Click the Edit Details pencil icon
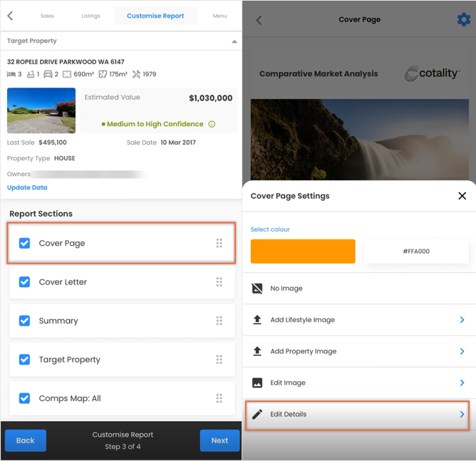The height and width of the screenshot is (461, 476). pos(257,414)
